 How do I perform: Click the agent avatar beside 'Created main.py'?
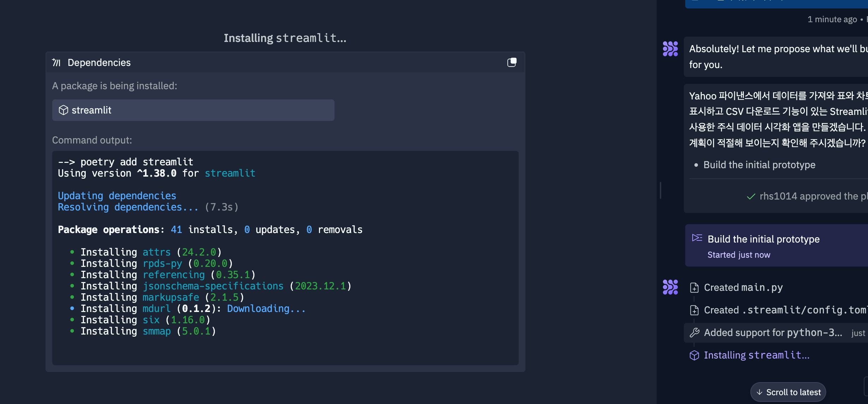coord(670,287)
